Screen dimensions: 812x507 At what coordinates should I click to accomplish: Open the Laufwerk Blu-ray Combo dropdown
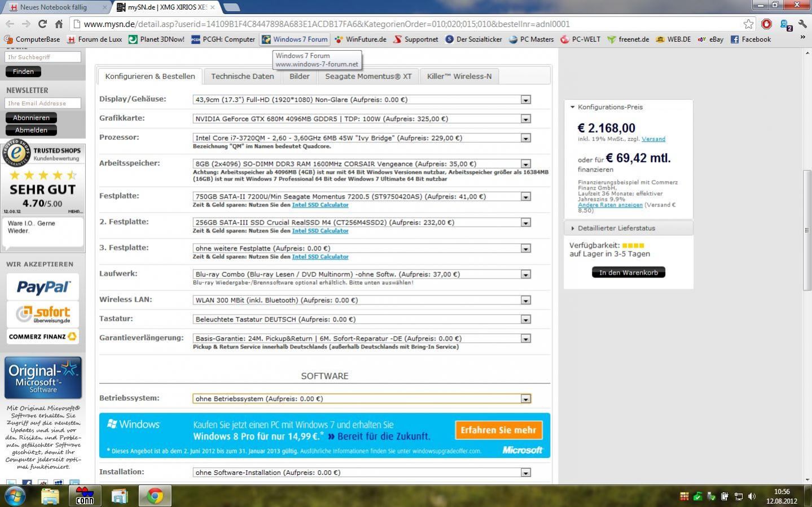362,274
